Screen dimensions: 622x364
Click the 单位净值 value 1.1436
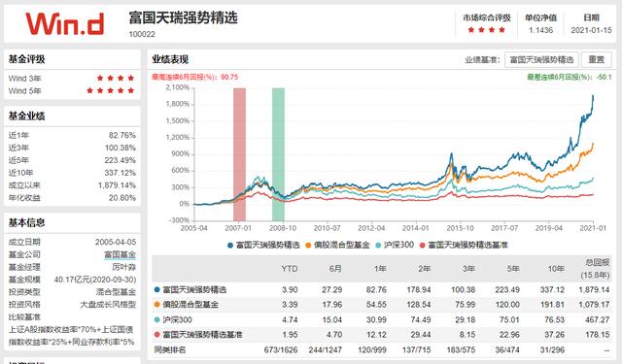[540, 30]
